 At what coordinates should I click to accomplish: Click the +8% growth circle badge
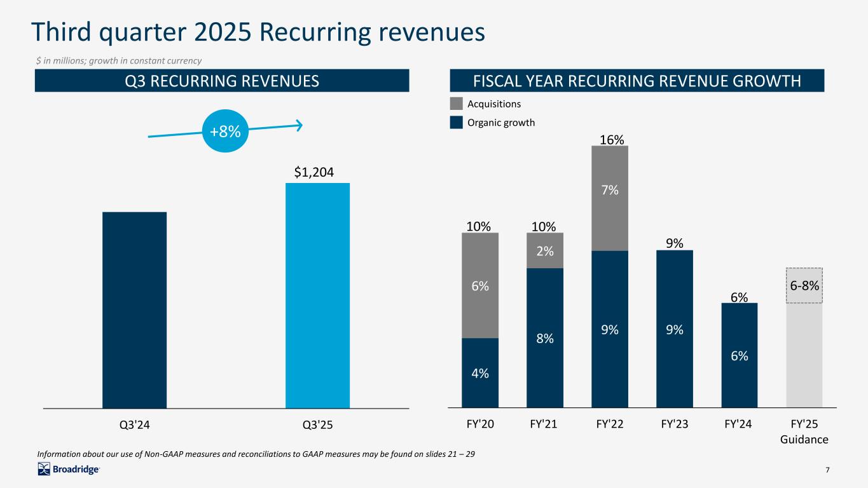click(225, 132)
